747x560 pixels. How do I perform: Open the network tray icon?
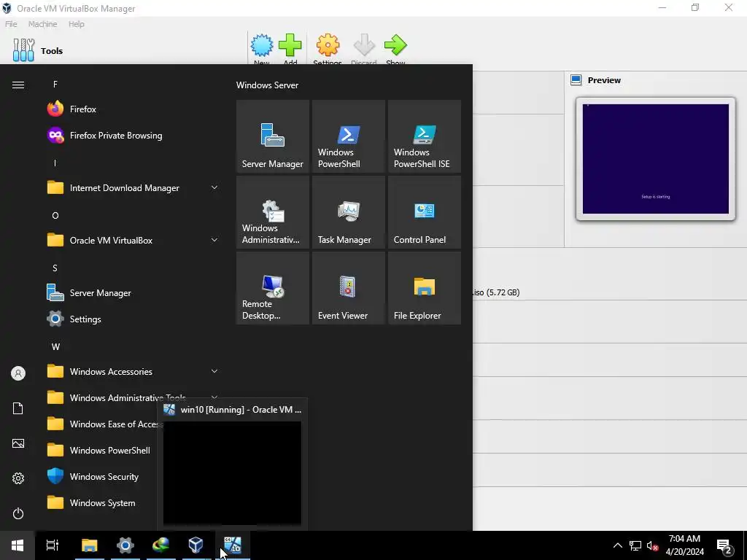(635, 545)
